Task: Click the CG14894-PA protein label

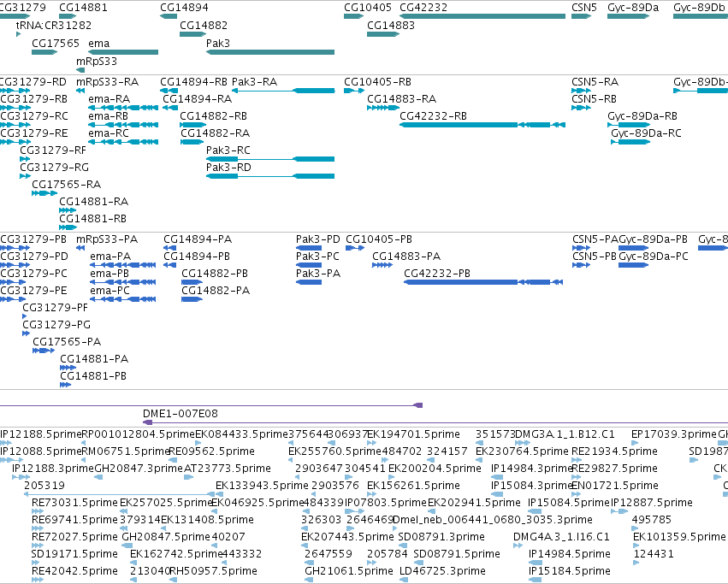Action: 198,239
